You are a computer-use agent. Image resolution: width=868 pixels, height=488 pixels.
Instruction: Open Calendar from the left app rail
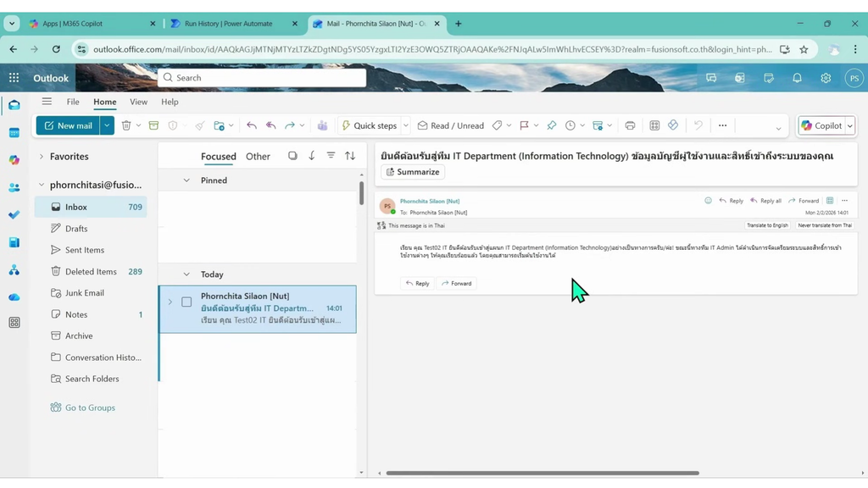14,133
